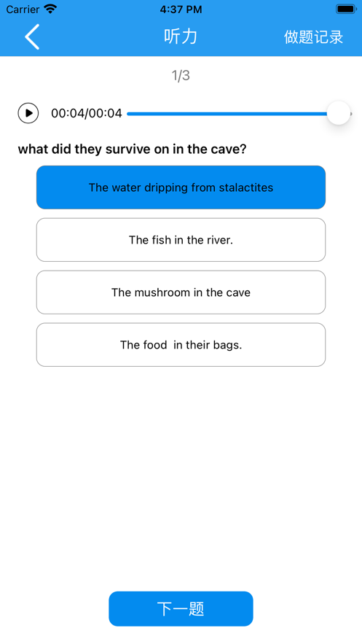Tap the back arrow in header

pos(32,36)
